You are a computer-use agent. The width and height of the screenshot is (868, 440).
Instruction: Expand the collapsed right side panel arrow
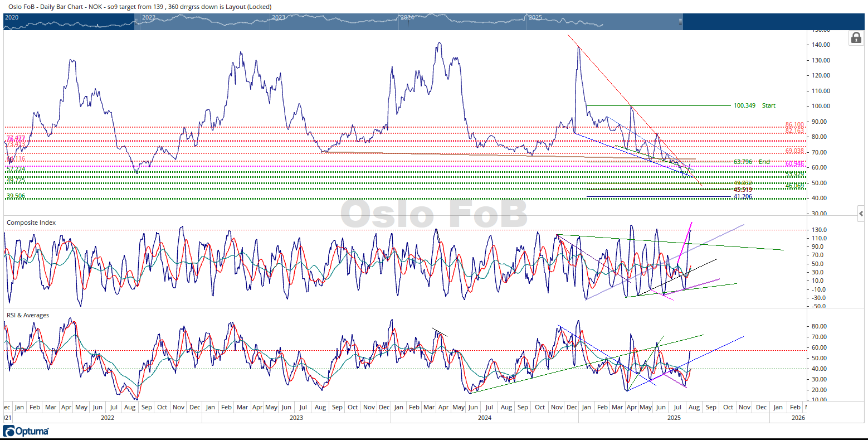click(861, 214)
